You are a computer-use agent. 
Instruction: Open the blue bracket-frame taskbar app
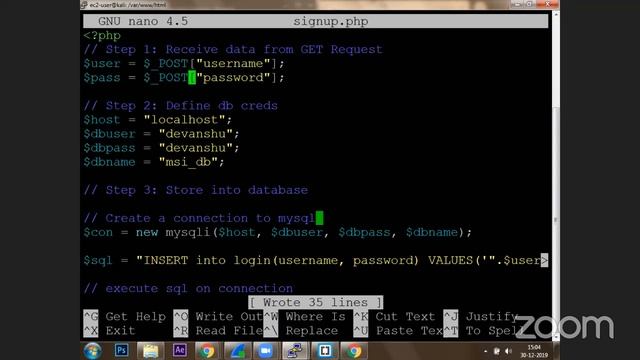(x=324, y=351)
